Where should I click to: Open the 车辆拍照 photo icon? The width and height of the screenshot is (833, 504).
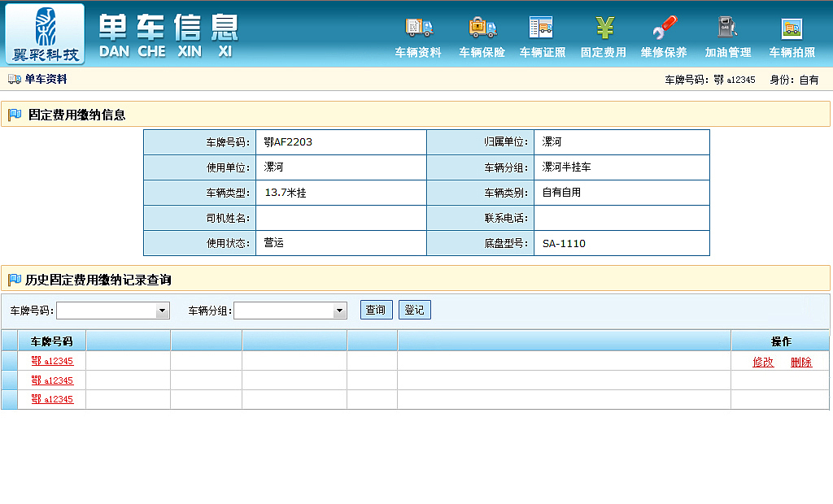(x=792, y=28)
